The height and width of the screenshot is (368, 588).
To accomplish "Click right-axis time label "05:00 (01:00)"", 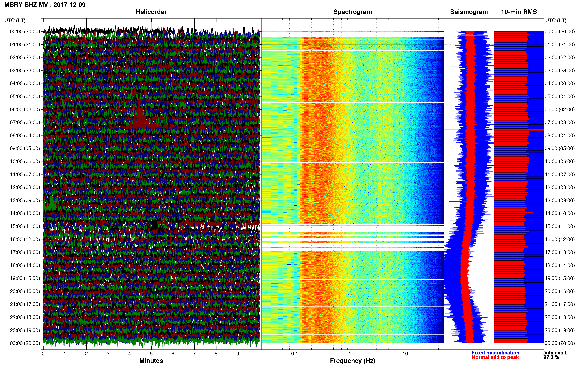I will tap(560, 96).
